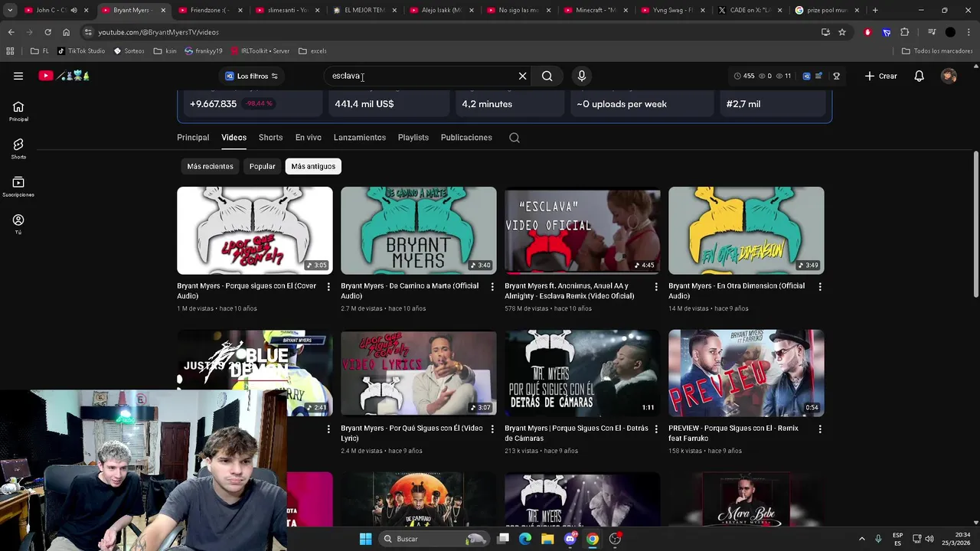This screenshot has width=980, height=551.
Task: Open YouTube notifications bell
Action: click(919, 76)
